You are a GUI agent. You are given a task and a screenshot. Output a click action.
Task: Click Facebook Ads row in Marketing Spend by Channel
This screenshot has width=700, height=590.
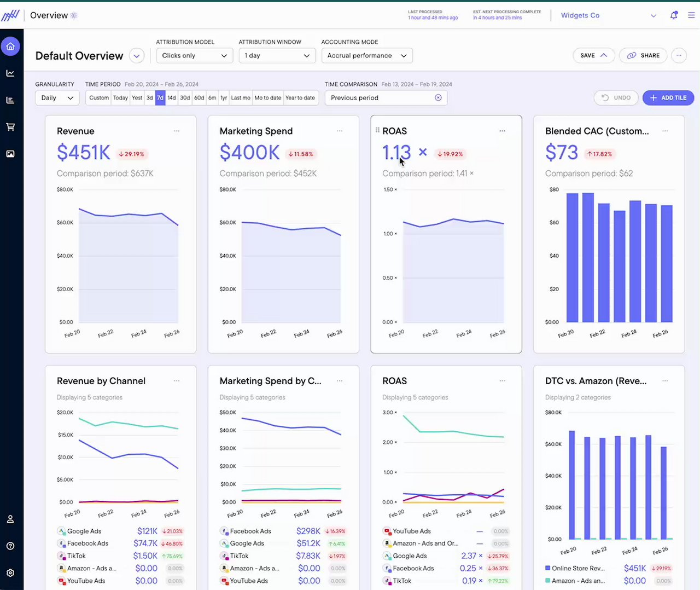coord(283,531)
